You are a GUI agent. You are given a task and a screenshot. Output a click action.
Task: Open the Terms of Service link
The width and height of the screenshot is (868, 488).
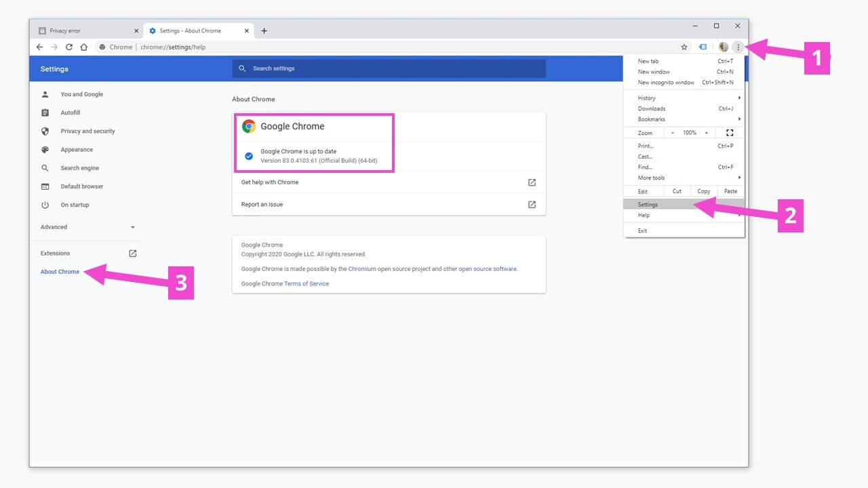tap(307, 284)
